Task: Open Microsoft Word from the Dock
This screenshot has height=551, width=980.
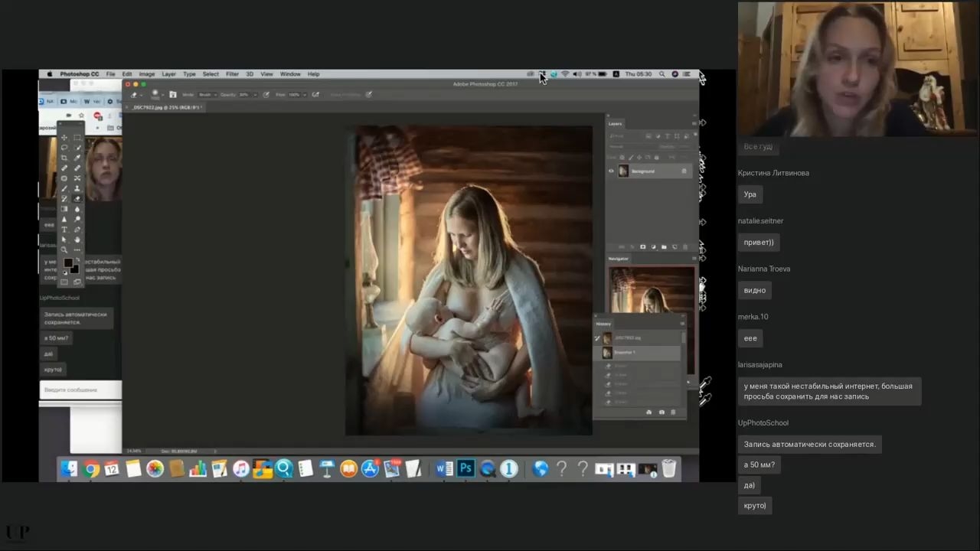Action: pos(444,468)
